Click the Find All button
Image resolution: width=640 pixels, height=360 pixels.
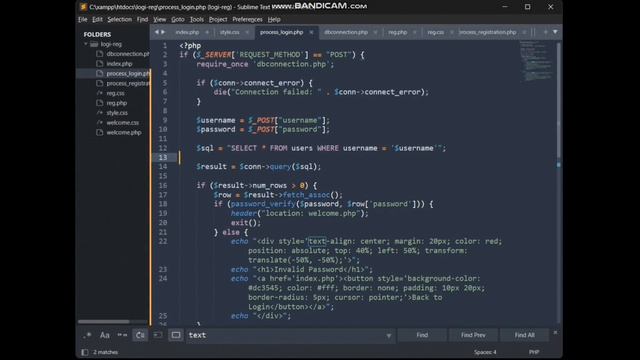point(524,335)
